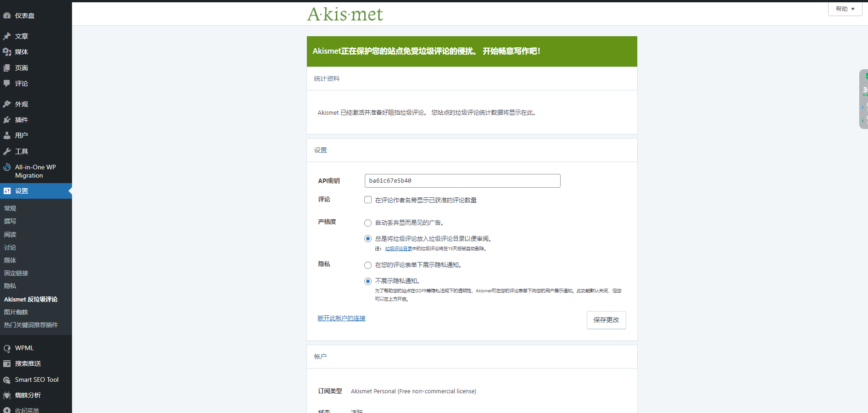The height and width of the screenshot is (413, 868).
Task: Click the All-in-One WP Migration icon
Action: click(7, 167)
